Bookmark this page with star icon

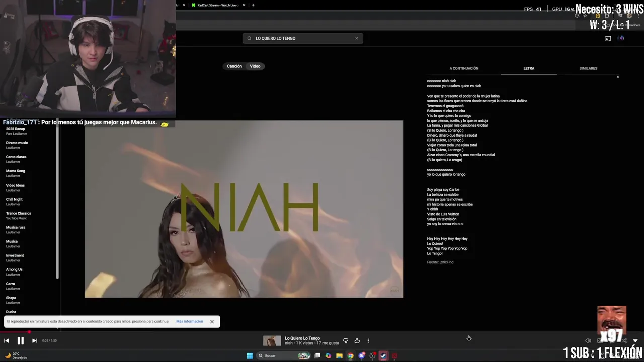coord(585,16)
